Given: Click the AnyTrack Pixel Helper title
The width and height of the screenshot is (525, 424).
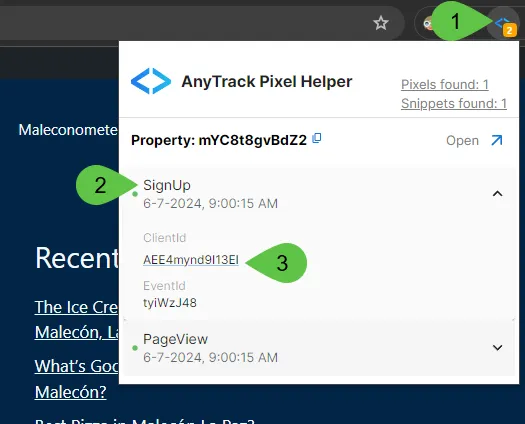Looking at the screenshot, I should coord(267,81).
